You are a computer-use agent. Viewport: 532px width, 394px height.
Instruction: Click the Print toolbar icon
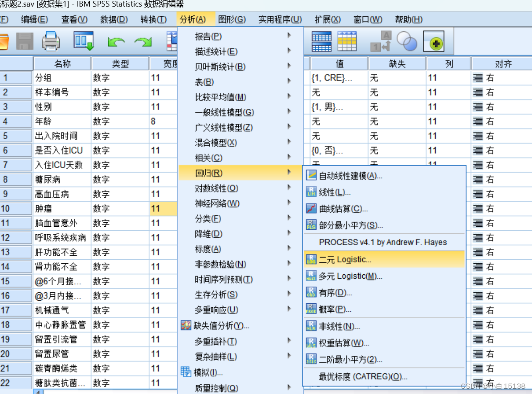click(x=51, y=41)
